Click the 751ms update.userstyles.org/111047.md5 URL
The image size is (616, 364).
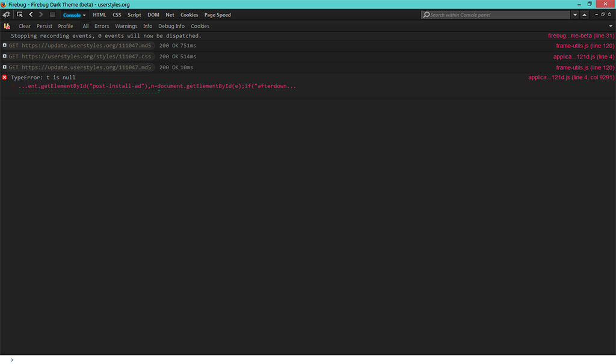pos(87,46)
